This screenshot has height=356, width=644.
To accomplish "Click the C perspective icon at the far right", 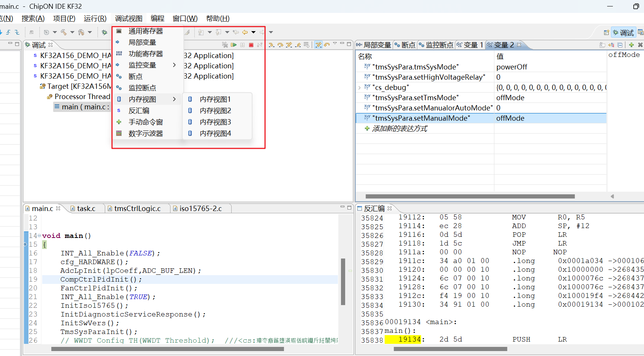I will 641,32.
